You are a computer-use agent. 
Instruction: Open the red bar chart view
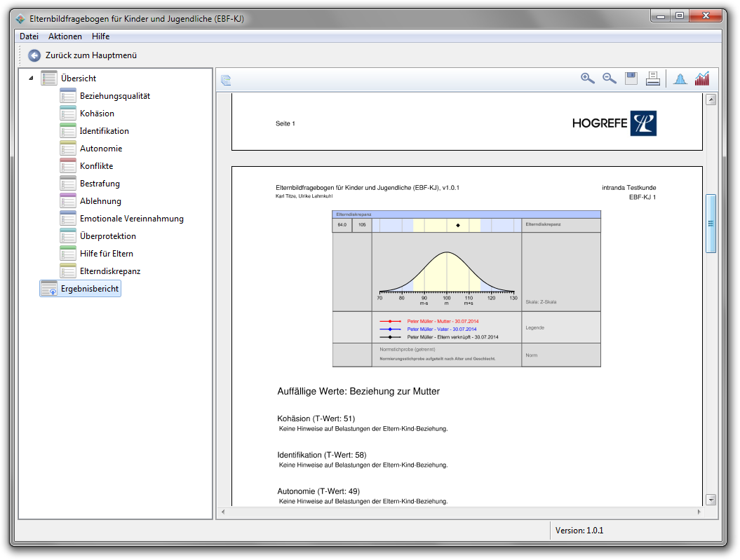[702, 78]
